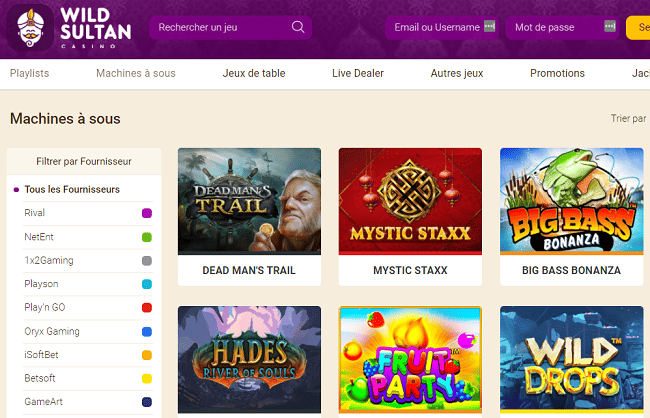The height and width of the screenshot is (418, 650).
Task: Open the Promotions tab
Action: 557,73
